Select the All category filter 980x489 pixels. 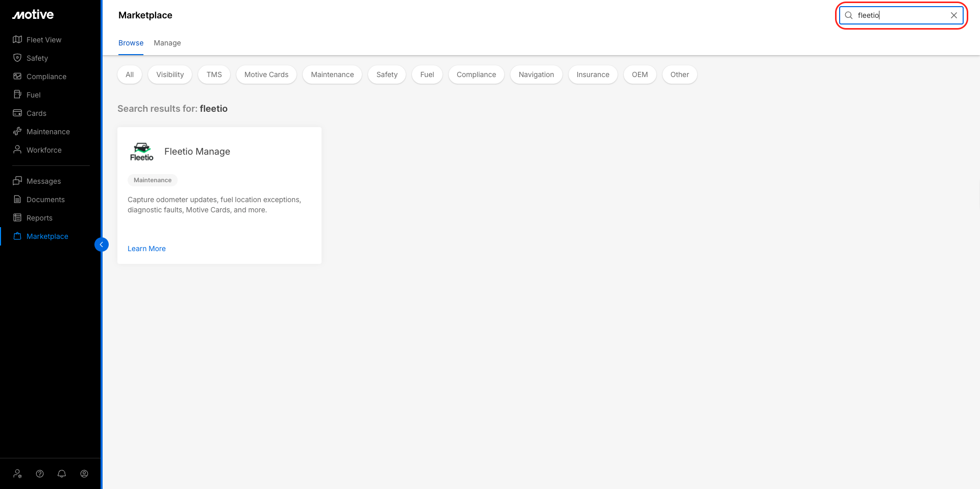pyautogui.click(x=130, y=75)
